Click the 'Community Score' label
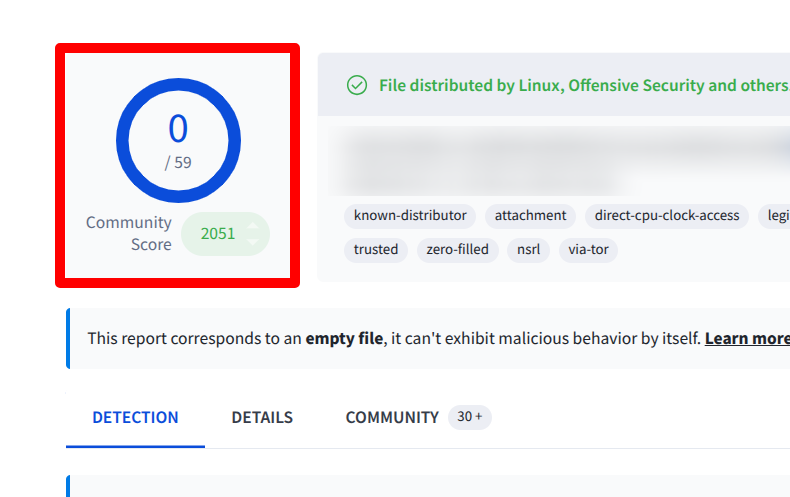Viewport: 790px width, 497px height. pos(129,233)
